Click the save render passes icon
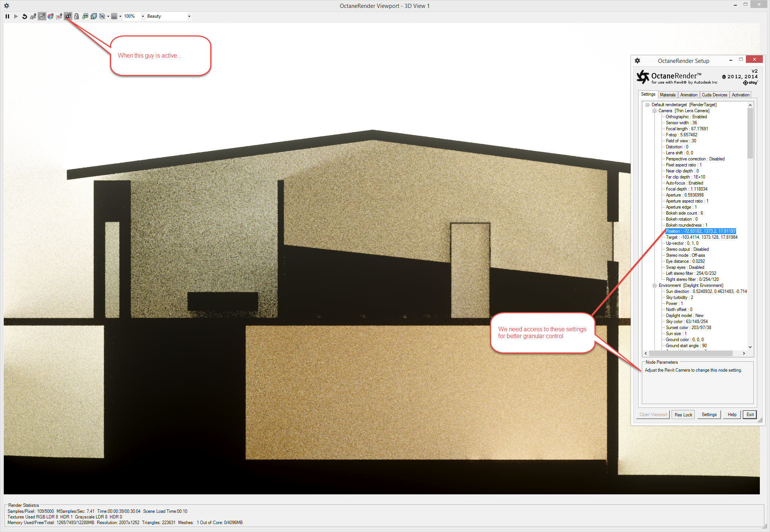The image size is (770, 532). click(94, 16)
